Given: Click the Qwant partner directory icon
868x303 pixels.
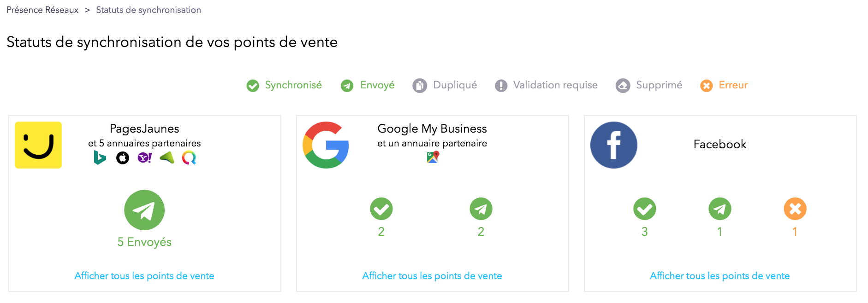Looking at the screenshot, I should tap(189, 158).
